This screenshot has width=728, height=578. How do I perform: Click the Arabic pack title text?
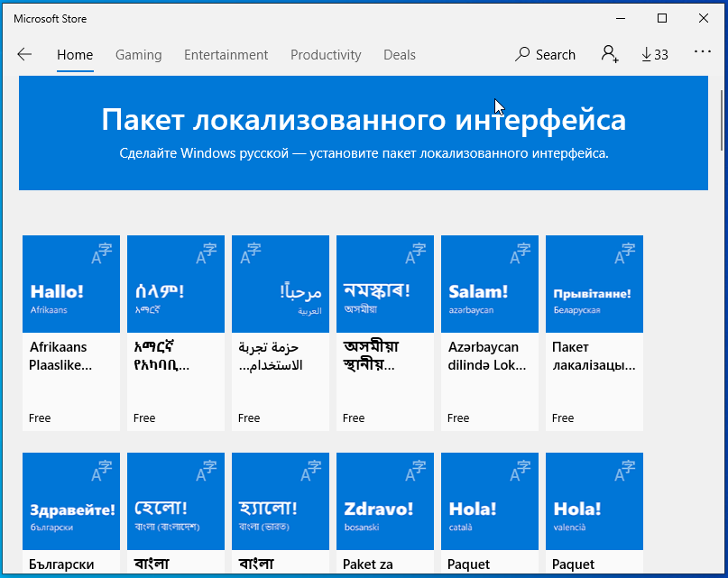click(x=271, y=356)
